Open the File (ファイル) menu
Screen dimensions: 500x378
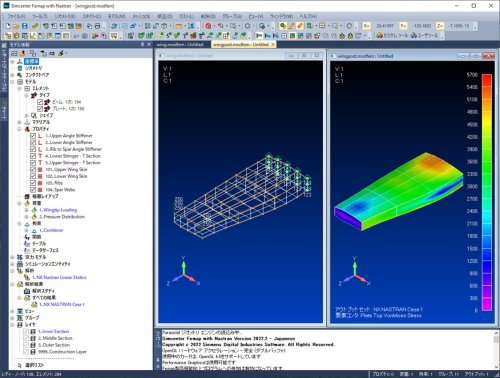point(16,16)
